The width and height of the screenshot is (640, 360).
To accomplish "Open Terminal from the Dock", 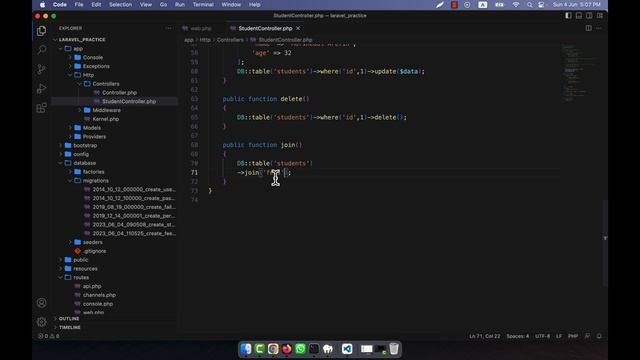I will tap(314, 349).
